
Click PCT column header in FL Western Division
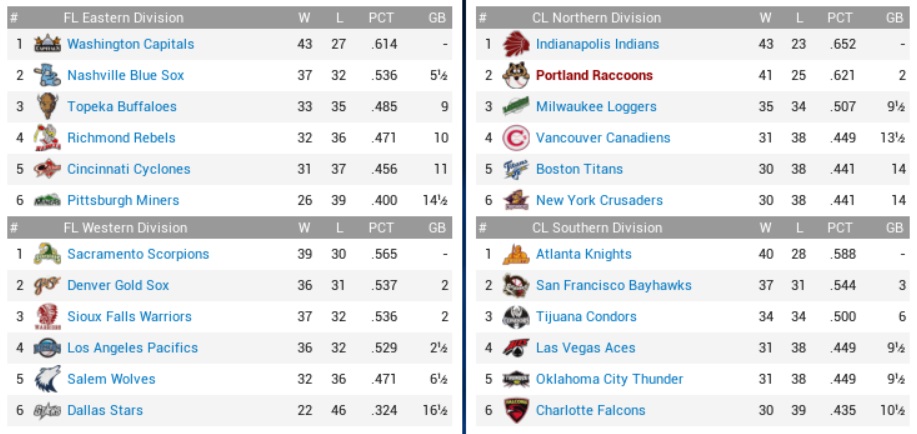tap(380, 227)
